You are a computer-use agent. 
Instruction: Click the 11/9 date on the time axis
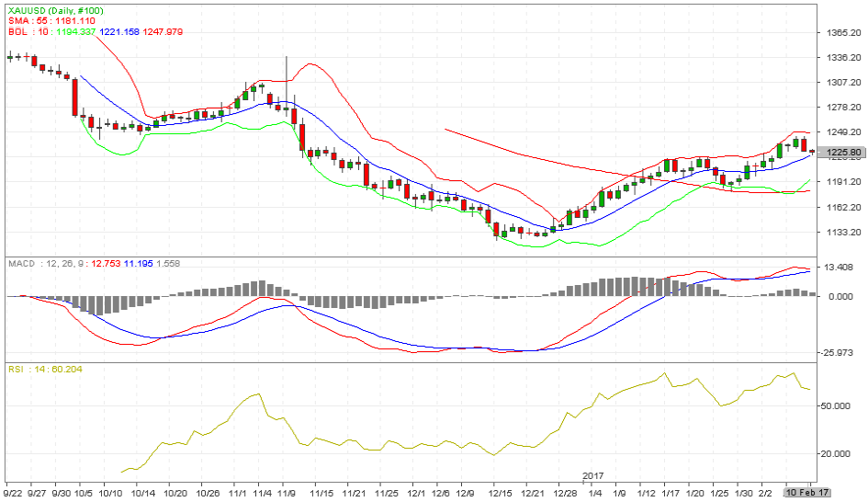[x=285, y=492]
